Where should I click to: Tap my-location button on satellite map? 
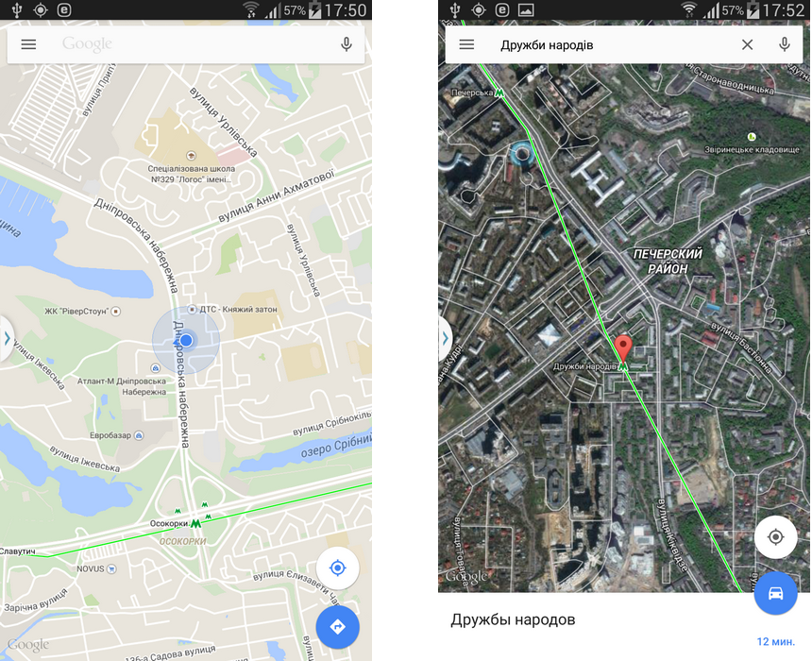[775, 537]
